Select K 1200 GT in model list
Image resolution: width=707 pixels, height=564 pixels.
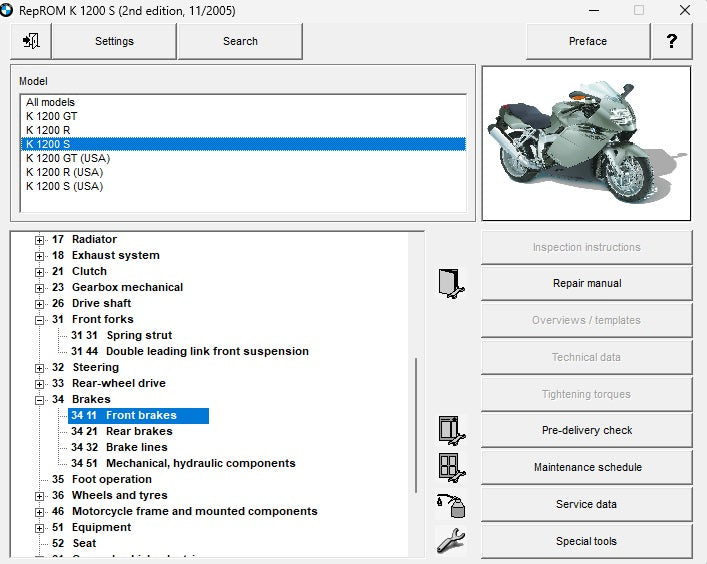52,116
